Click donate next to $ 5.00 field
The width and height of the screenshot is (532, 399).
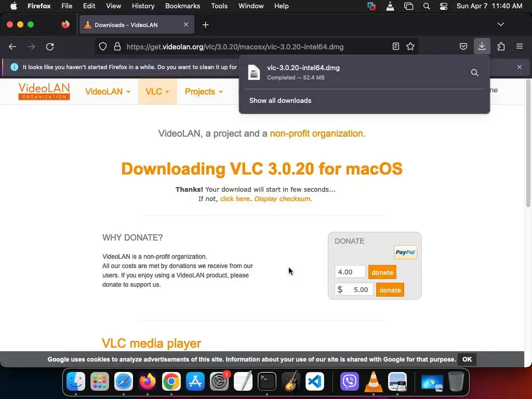pos(390,290)
